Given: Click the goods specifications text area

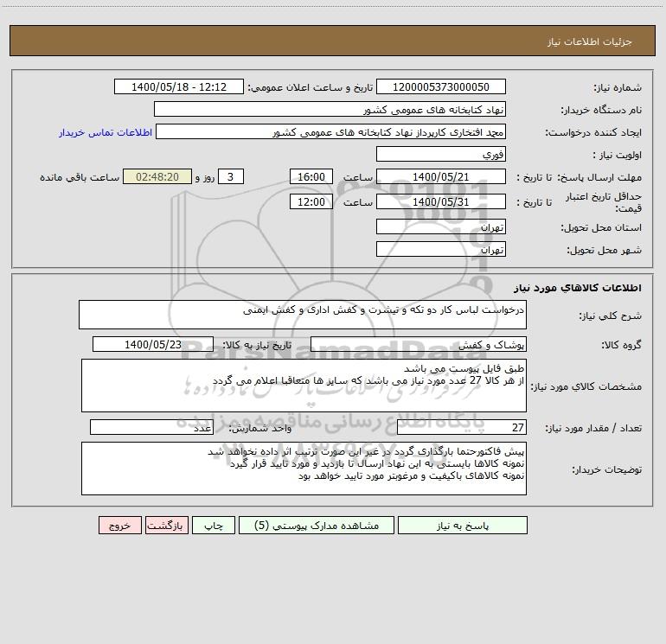Looking at the screenshot, I should (x=304, y=386).
